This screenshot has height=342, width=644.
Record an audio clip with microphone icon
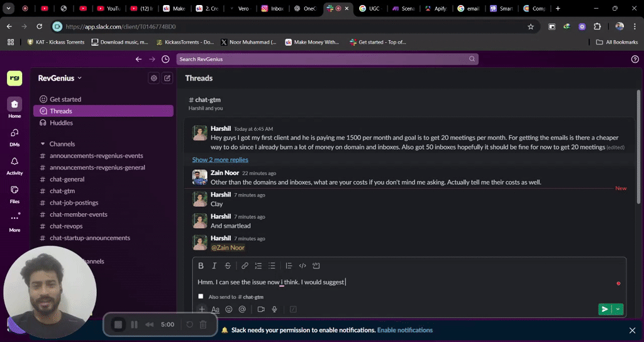[x=274, y=309]
